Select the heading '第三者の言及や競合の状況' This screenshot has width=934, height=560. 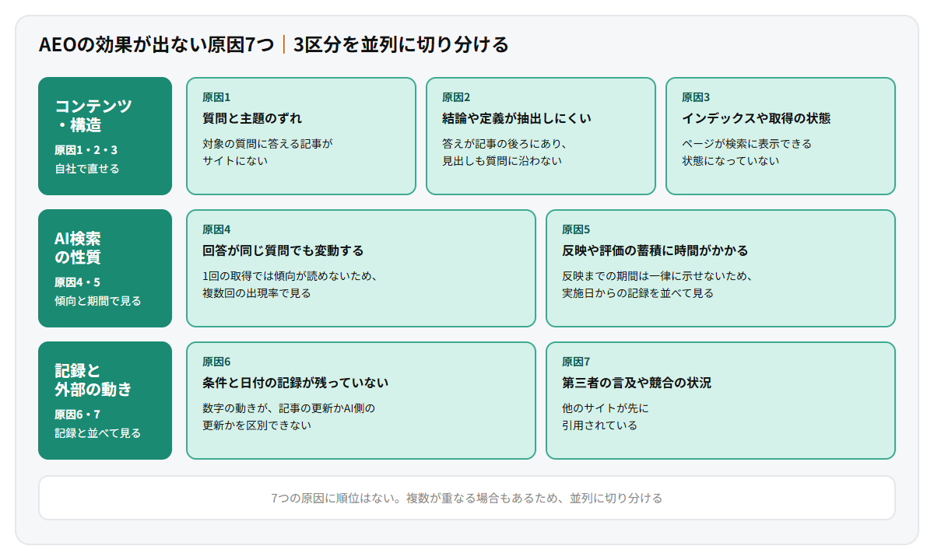[637, 383]
